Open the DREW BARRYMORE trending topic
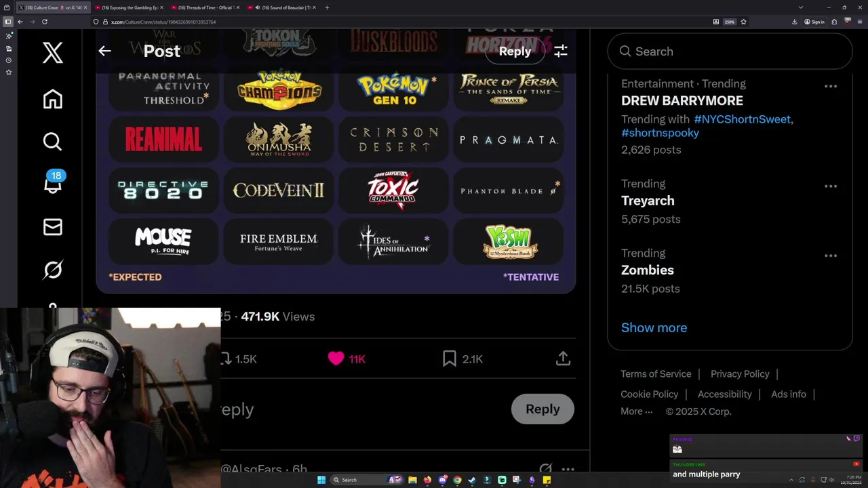The width and height of the screenshot is (868, 488). [x=682, y=100]
